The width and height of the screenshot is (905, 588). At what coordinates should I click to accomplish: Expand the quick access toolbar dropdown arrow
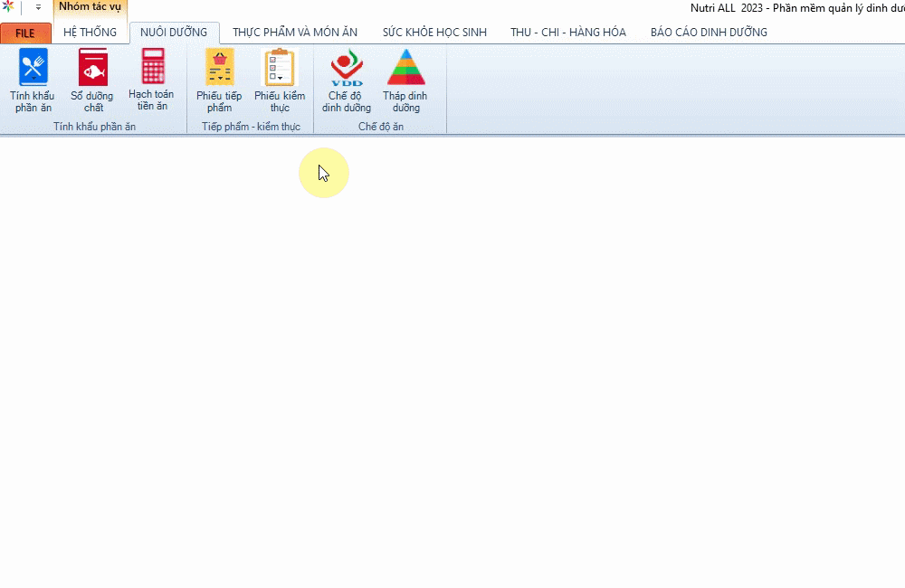pyautogui.click(x=38, y=7)
